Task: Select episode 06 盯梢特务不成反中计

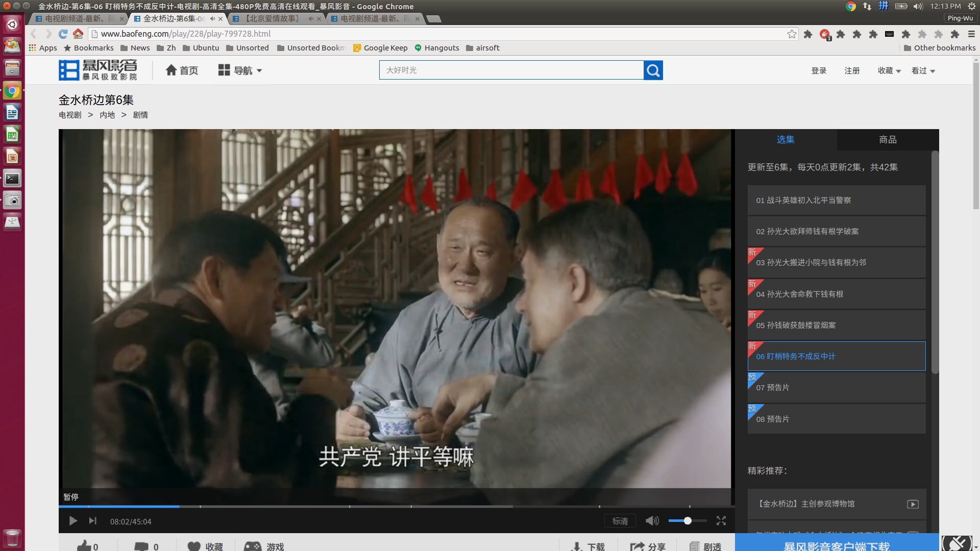Action: point(837,356)
